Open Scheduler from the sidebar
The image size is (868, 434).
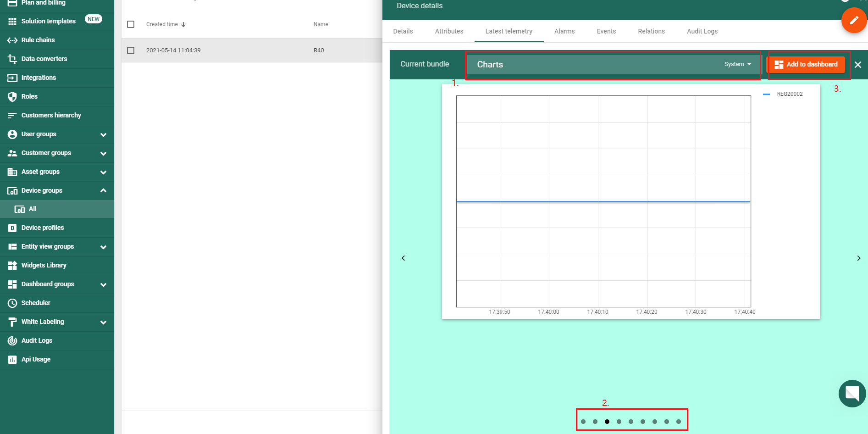36,303
